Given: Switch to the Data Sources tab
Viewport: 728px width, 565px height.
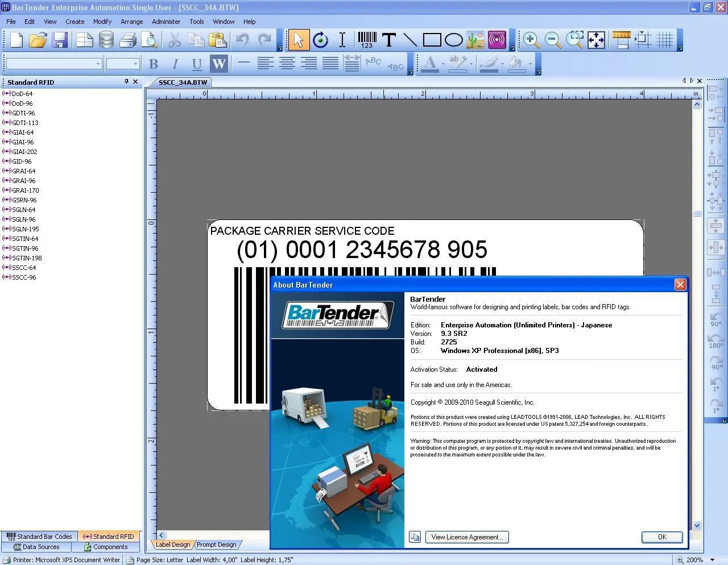Looking at the screenshot, I should [36, 547].
